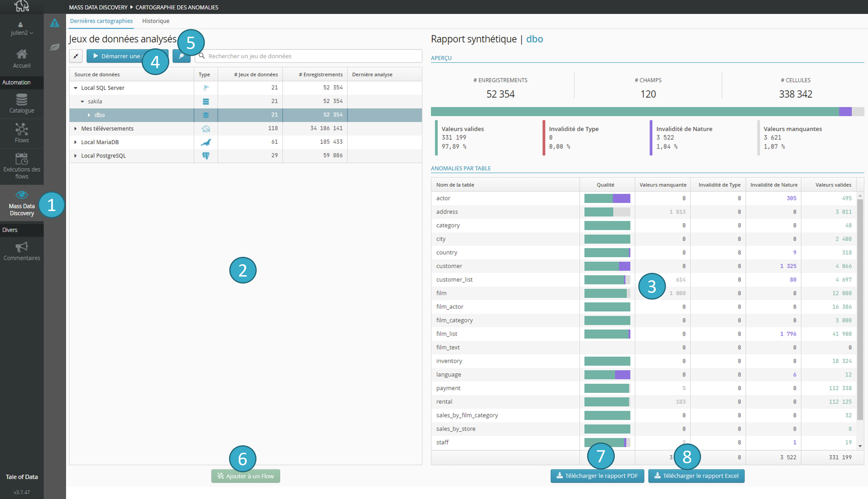Image resolution: width=868 pixels, height=499 pixels.
Task: Click Mass Data Discovery breadcrumb
Action: [x=98, y=7]
